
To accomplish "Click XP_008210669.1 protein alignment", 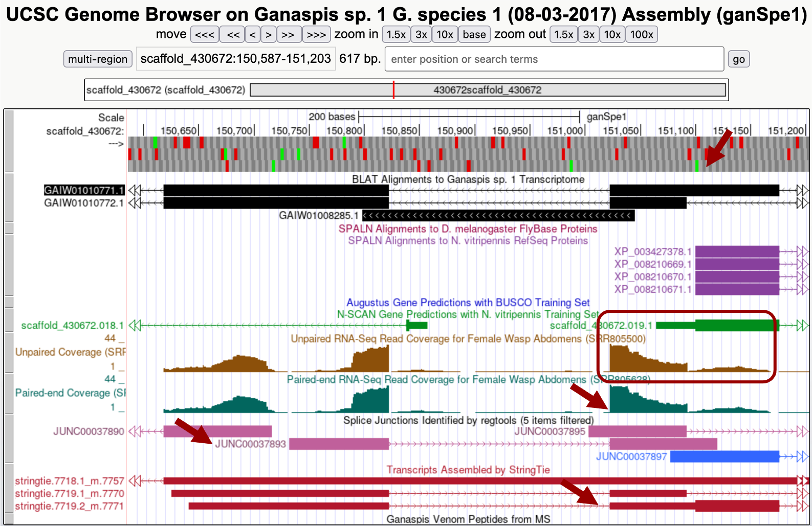I will tap(737, 264).
